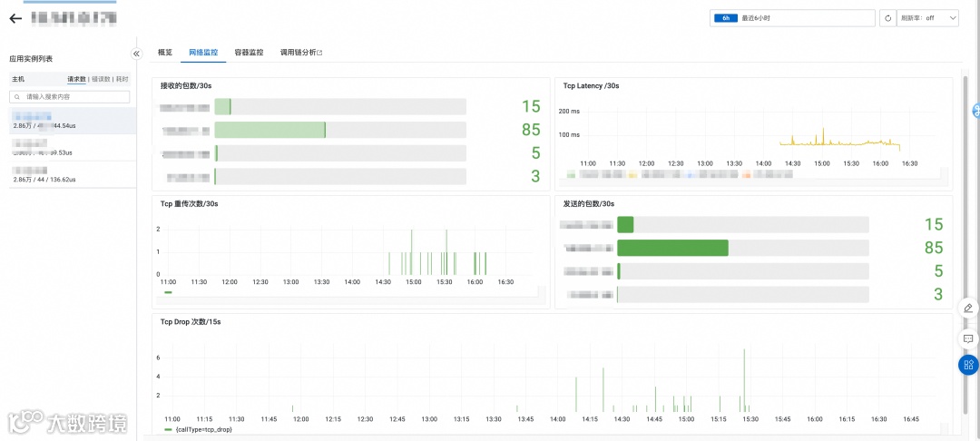980x441 pixels.
Task: Click value 15 in 接收的包数 panel
Action: click(531, 106)
